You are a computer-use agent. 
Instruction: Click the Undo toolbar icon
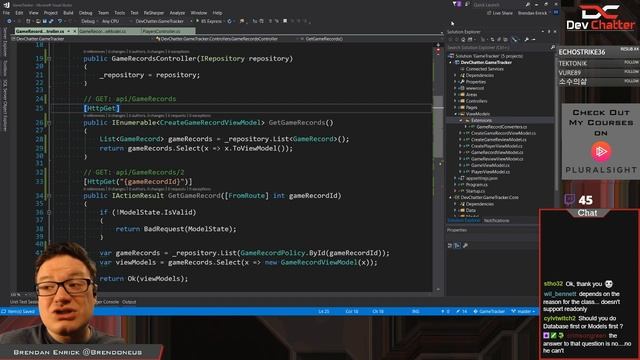[60, 21]
